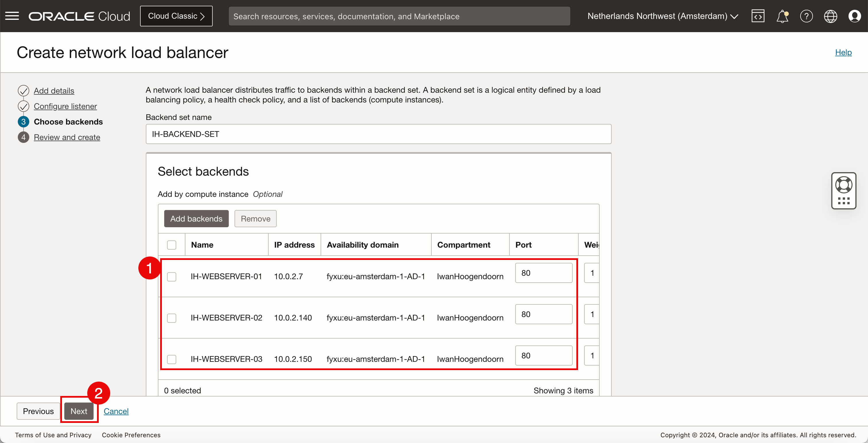Open the hamburger navigation menu
The height and width of the screenshot is (443, 868).
point(12,16)
